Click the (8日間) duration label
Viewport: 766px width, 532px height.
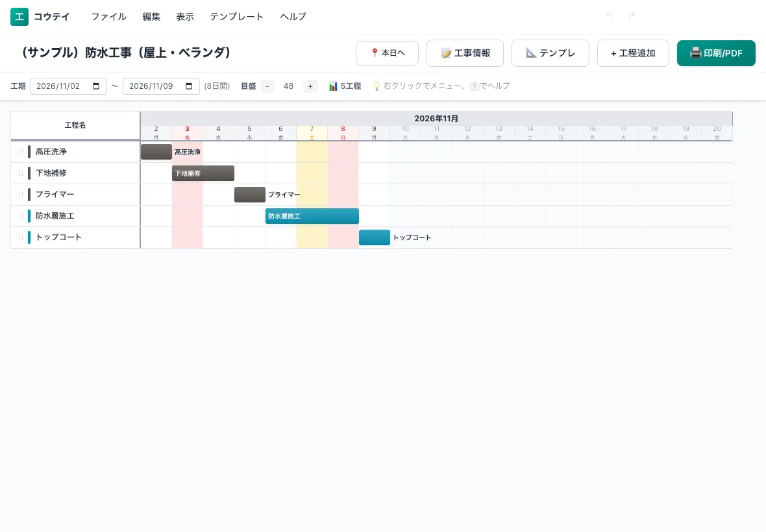(x=217, y=86)
